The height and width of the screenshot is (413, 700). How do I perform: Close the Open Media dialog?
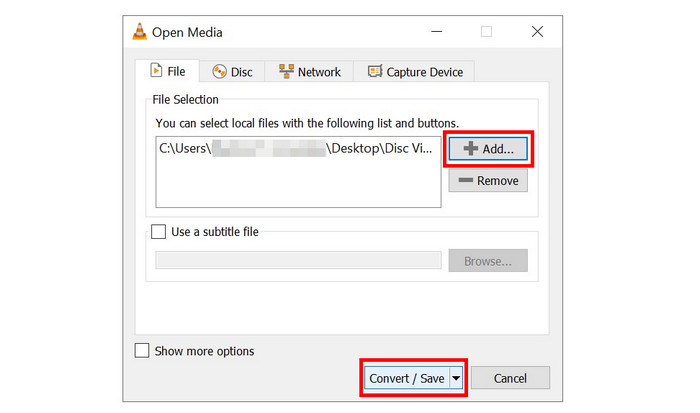[x=538, y=32]
